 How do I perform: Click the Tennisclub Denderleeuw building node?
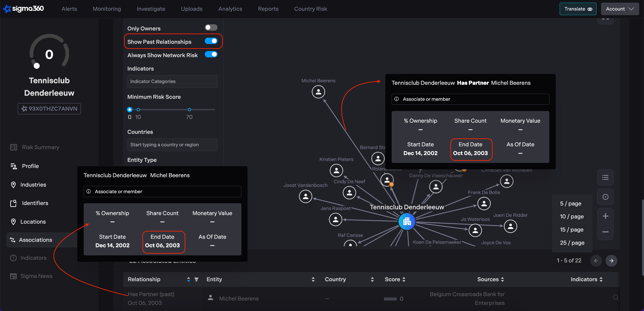click(407, 221)
